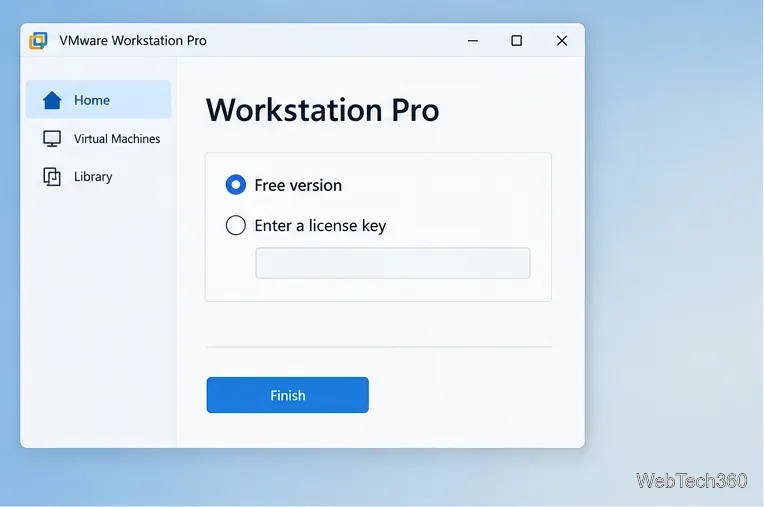Click the VMware logo icon in title bar
Viewport: 764px width, 507px height.
[x=38, y=40]
